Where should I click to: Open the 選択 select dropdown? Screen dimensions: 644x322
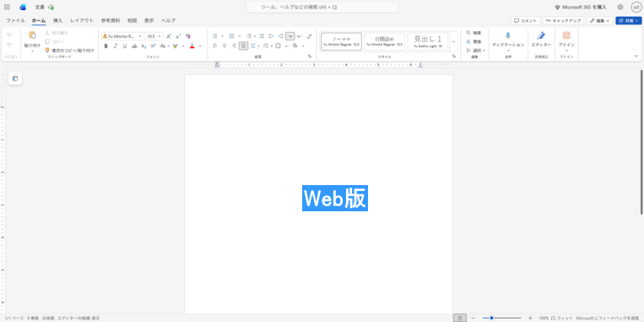pyautogui.click(x=475, y=50)
